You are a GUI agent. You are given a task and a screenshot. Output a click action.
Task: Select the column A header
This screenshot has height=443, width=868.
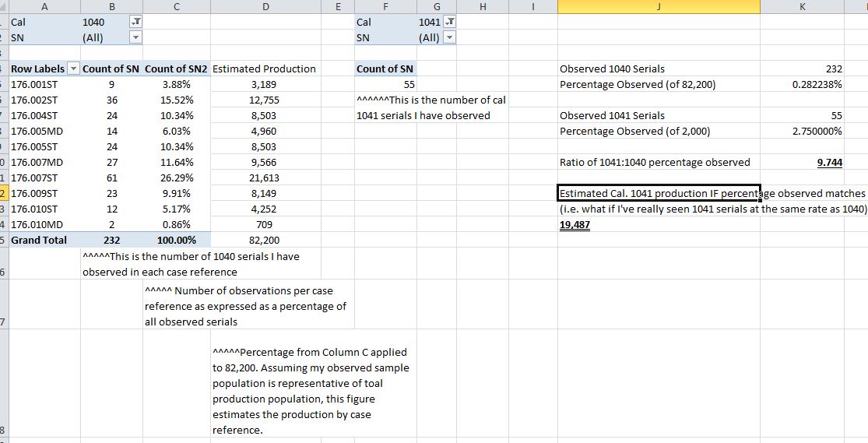click(x=43, y=6)
